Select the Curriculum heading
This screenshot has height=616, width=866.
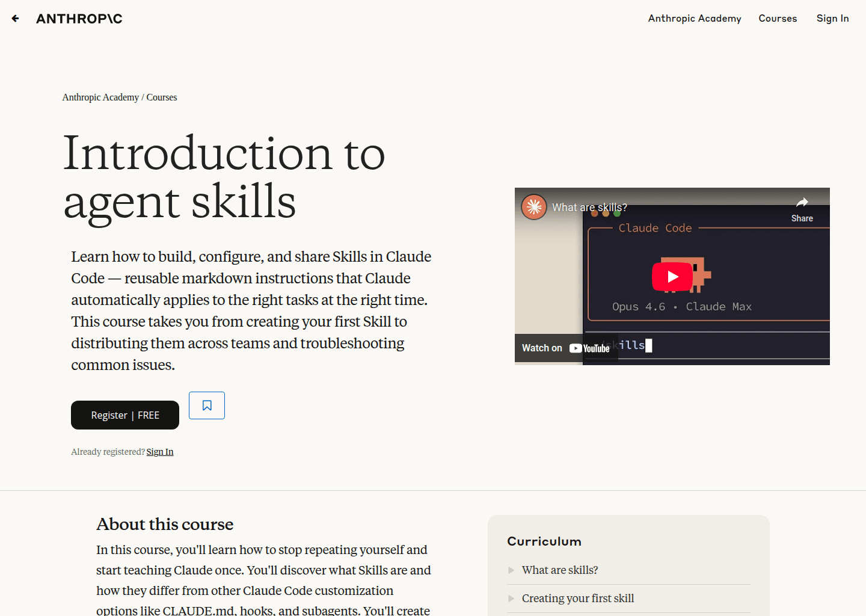click(544, 541)
